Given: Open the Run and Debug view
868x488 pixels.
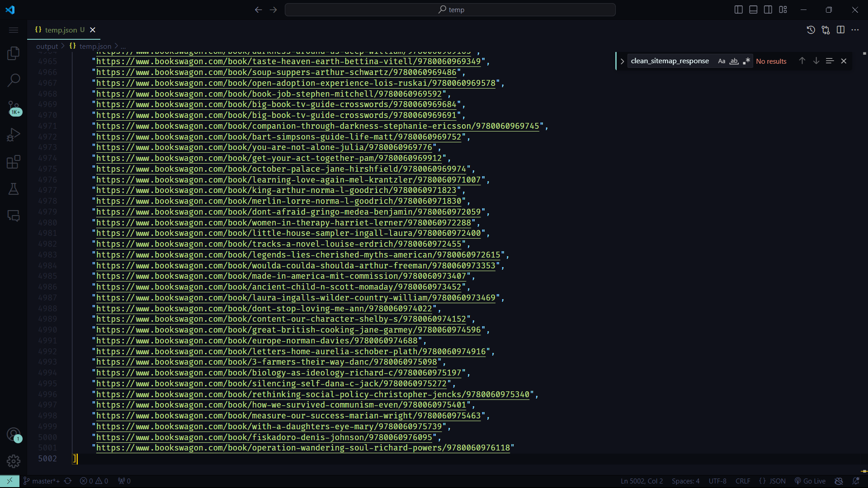Looking at the screenshot, I should pyautogui.click(x=14, y=135).
